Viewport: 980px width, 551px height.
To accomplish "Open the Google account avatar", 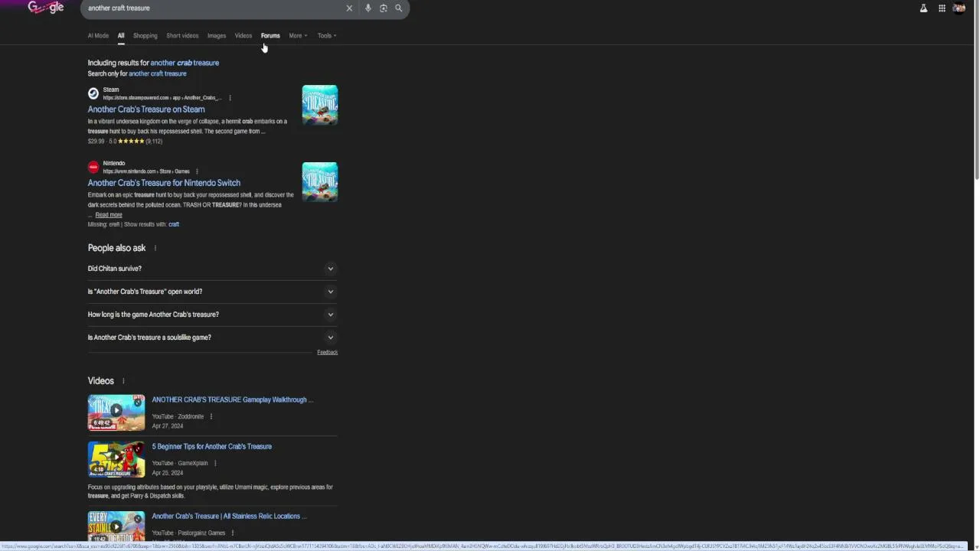I will point(959,8).
